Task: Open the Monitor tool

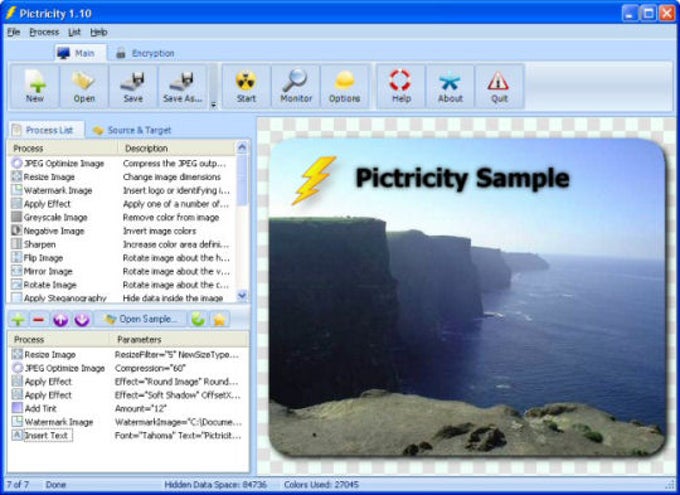Action: click(296, 86)
